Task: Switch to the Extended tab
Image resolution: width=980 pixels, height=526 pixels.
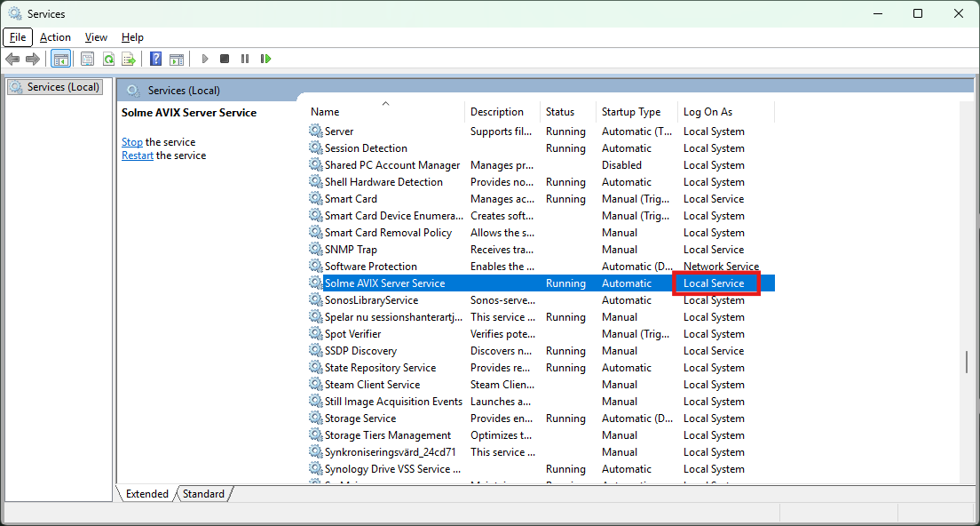Action: point(146,493)
